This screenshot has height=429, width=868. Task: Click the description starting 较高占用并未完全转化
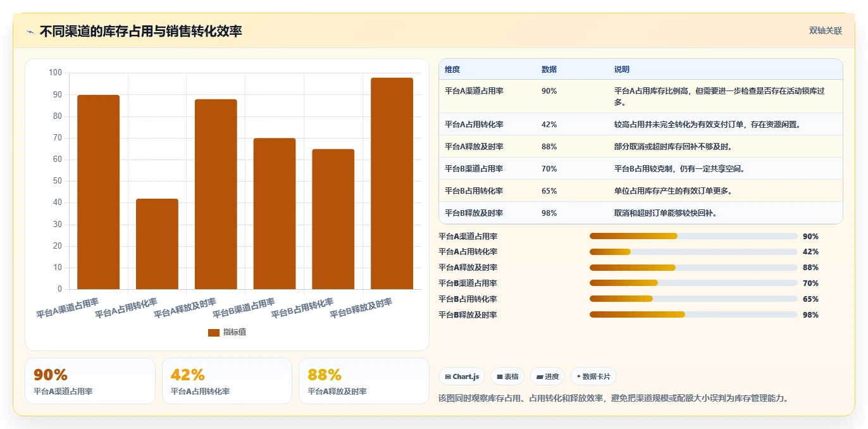[707, 125]
